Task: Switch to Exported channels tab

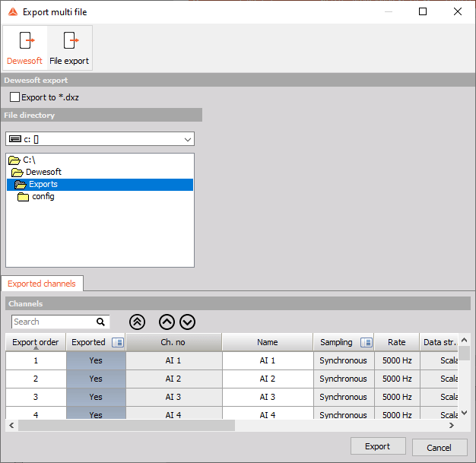Action: [42, 284]
